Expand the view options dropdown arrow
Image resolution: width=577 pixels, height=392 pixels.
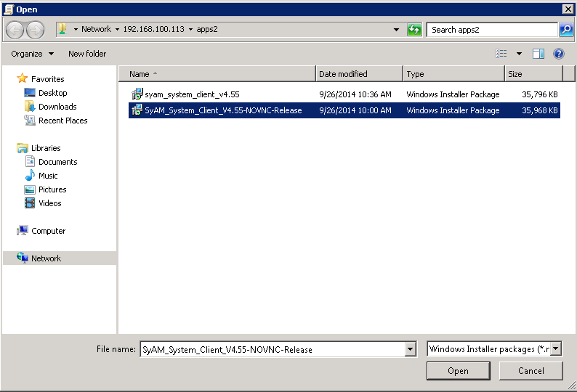(x=519, y=54)
